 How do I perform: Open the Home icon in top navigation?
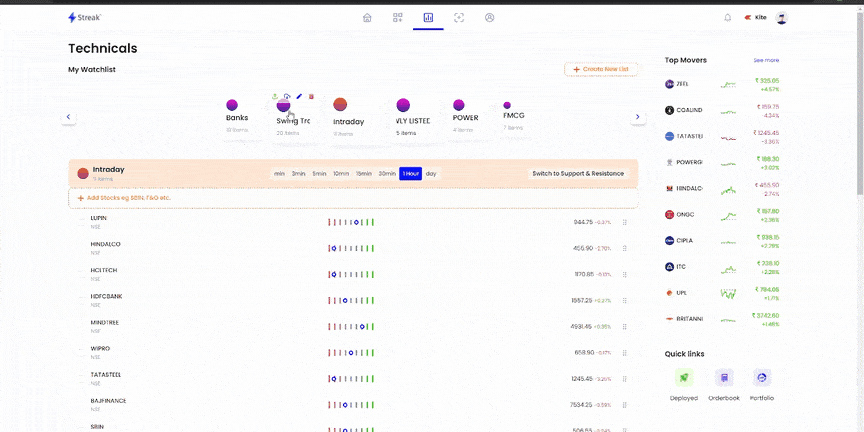click(x=367, y=18)
